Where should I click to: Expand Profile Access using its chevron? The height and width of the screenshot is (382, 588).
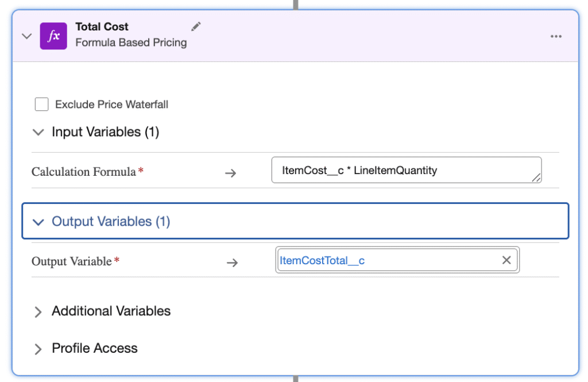(x=38, y=349)
